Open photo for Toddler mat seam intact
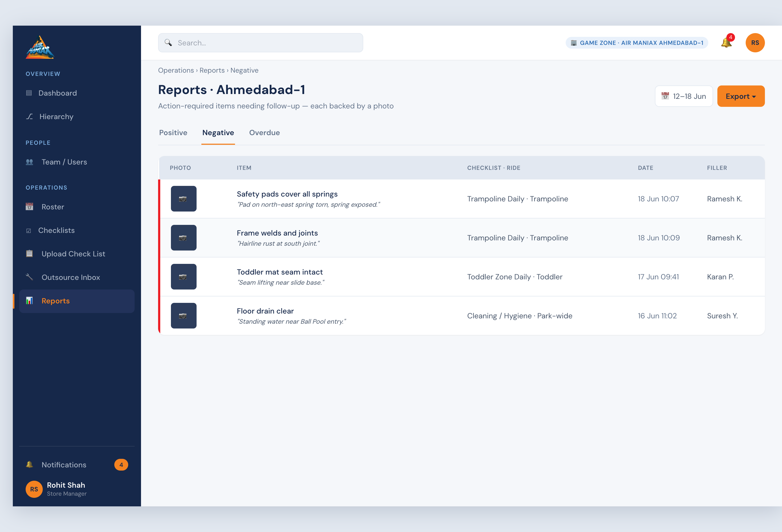Screen dimensions: 782x532 (x=184, y=277)
